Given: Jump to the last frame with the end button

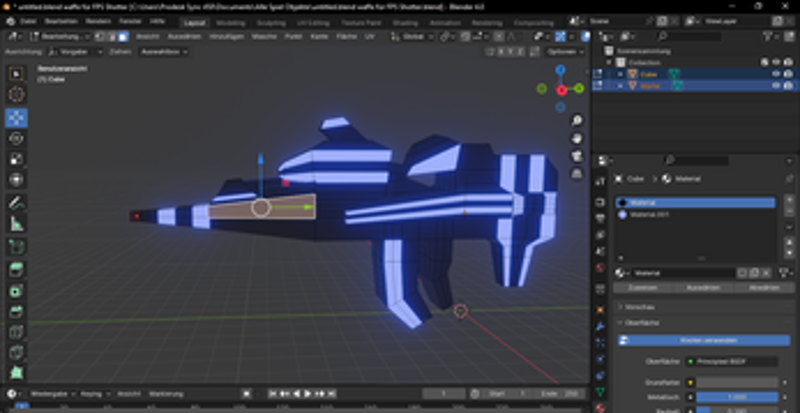Looking at the screenshot, I should (x=332, y=394).
